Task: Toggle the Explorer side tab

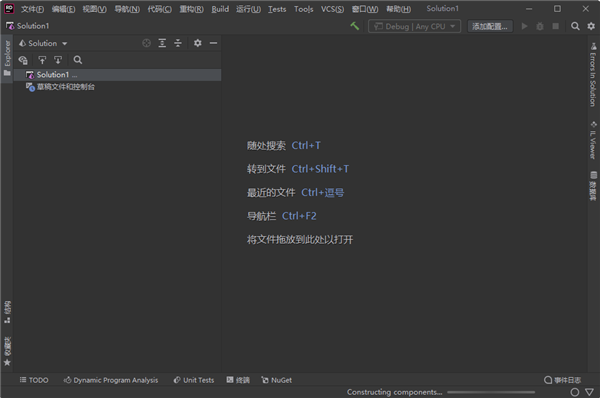Action: 7,58
